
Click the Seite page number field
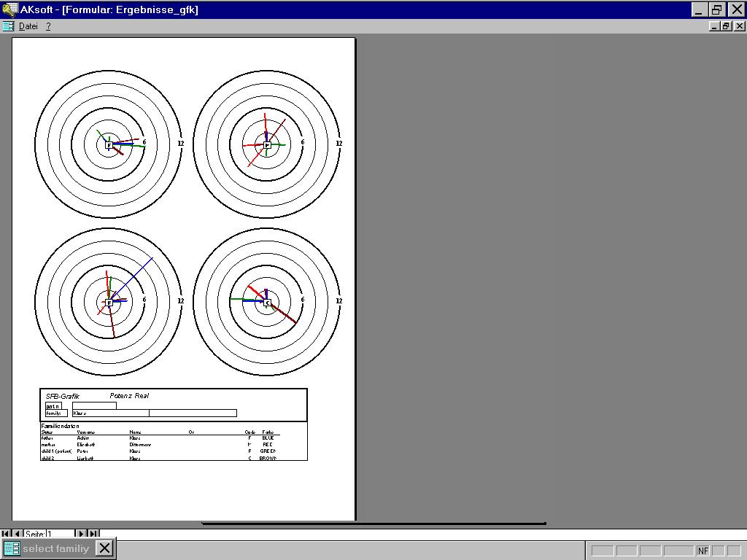pyautogui.click(x=60, y=534)
